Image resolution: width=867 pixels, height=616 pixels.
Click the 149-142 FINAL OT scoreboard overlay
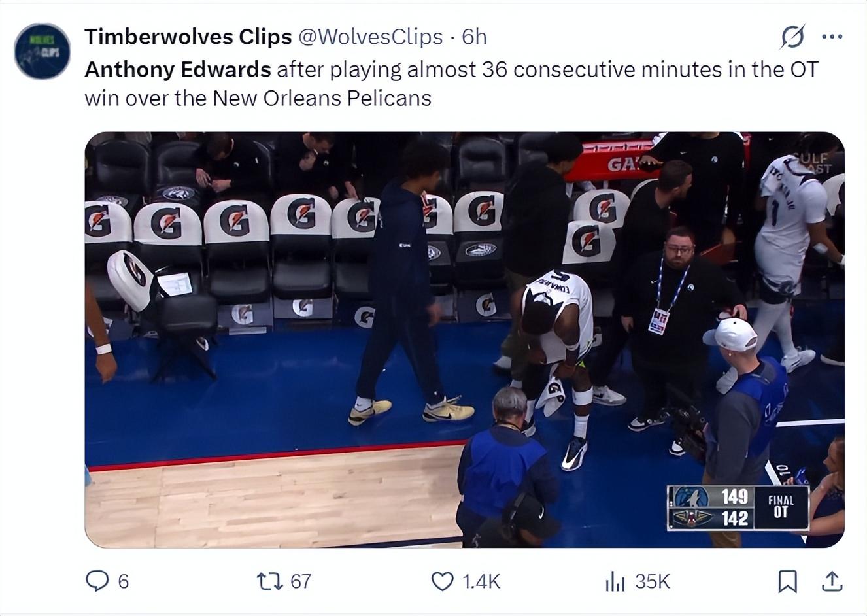coord(738,507)
